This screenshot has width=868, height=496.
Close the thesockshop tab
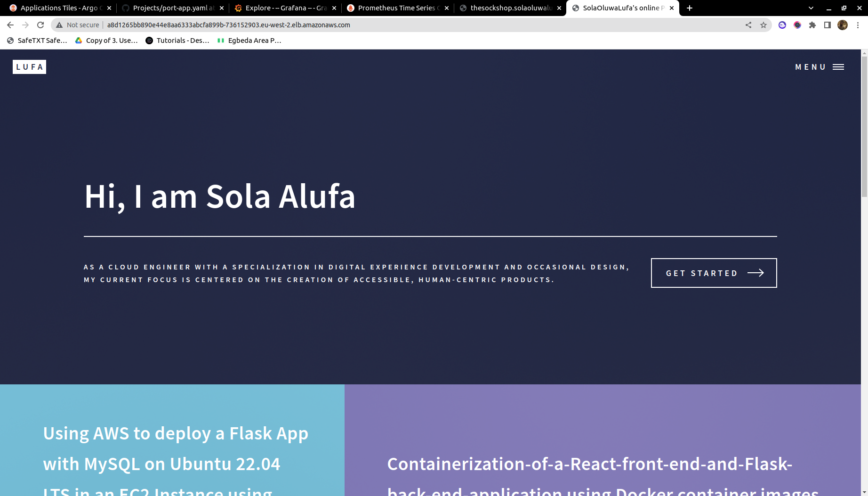click(559, 8)
